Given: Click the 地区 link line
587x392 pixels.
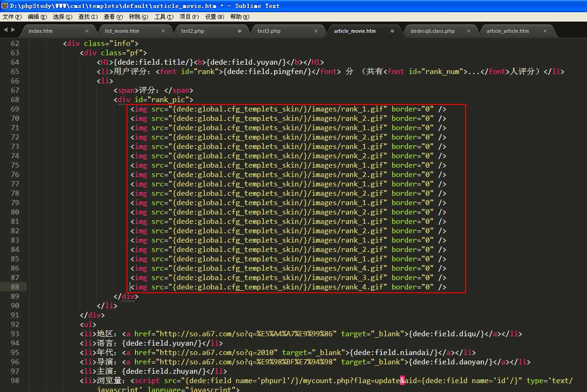Looking at the screenshot, I should click(x=301, y=334).
